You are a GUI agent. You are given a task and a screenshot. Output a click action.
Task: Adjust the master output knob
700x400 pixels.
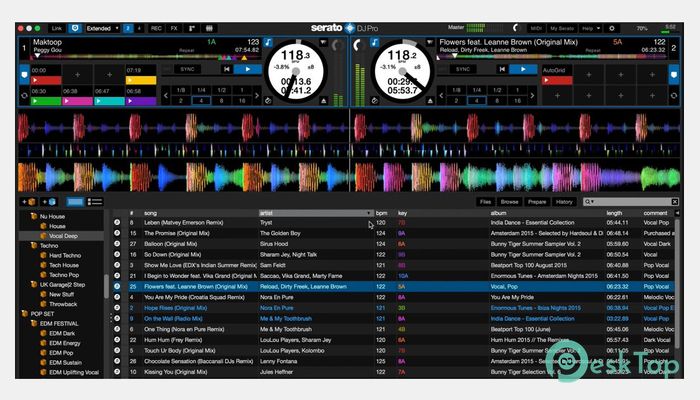pyautogui.click(x=516, y=28)
